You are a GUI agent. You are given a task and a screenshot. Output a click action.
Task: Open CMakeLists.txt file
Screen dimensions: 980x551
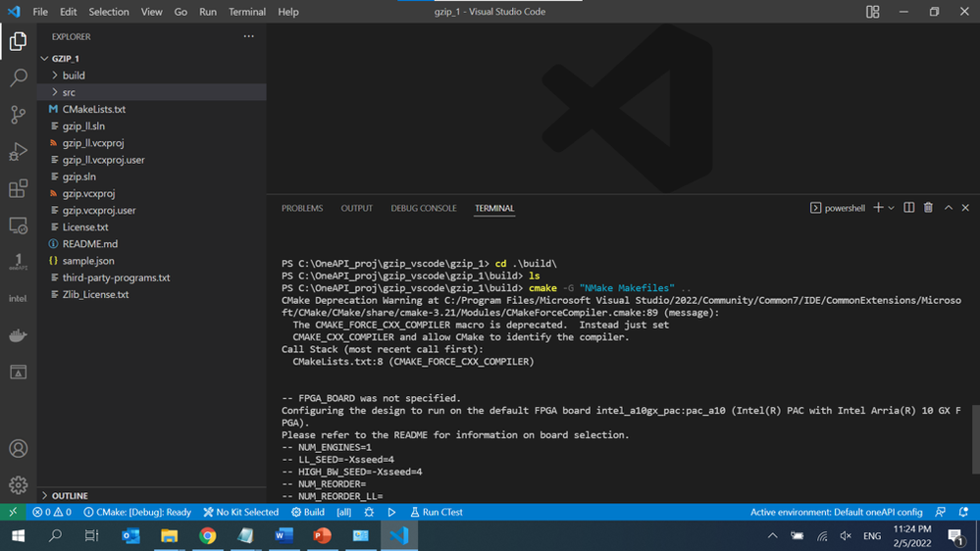(x=93, y=109)
